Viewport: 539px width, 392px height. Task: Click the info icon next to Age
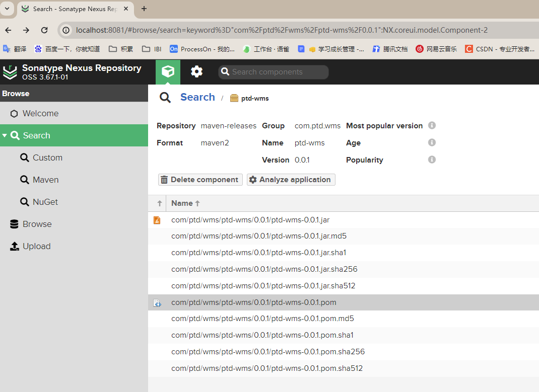(432, 142)
